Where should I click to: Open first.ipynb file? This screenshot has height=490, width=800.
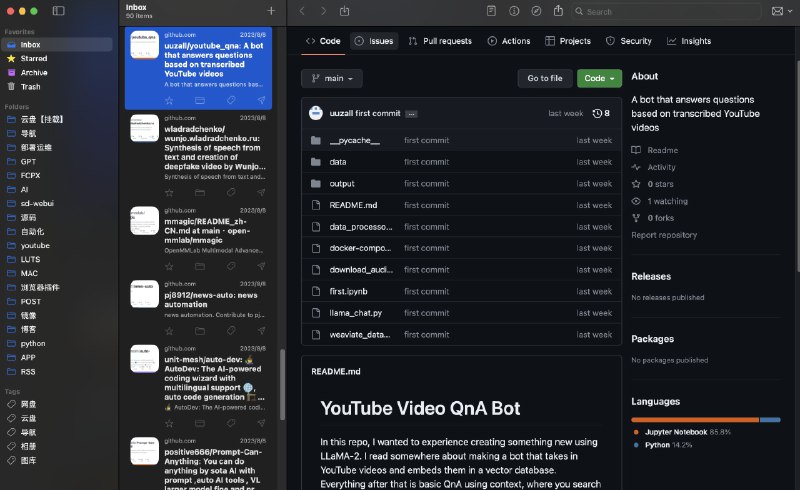point(348,291)
